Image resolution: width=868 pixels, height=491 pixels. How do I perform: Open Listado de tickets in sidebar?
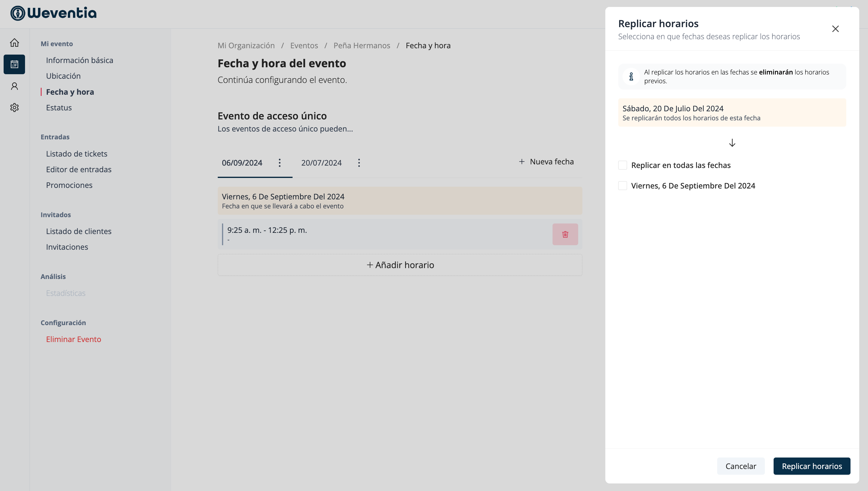click(77, 154)
